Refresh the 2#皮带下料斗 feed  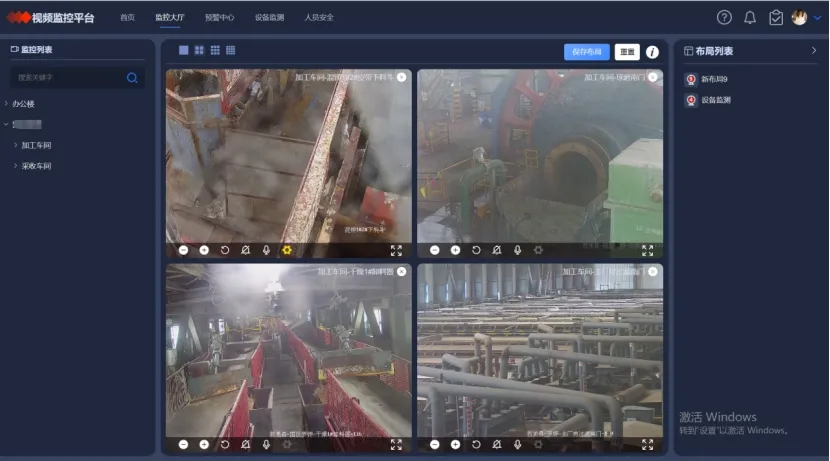point(225,250)
